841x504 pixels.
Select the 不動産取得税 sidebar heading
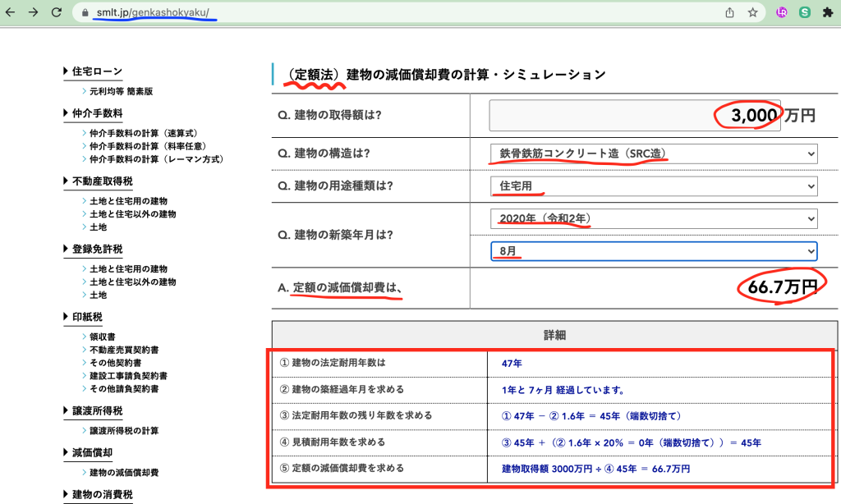pos(102,181)
